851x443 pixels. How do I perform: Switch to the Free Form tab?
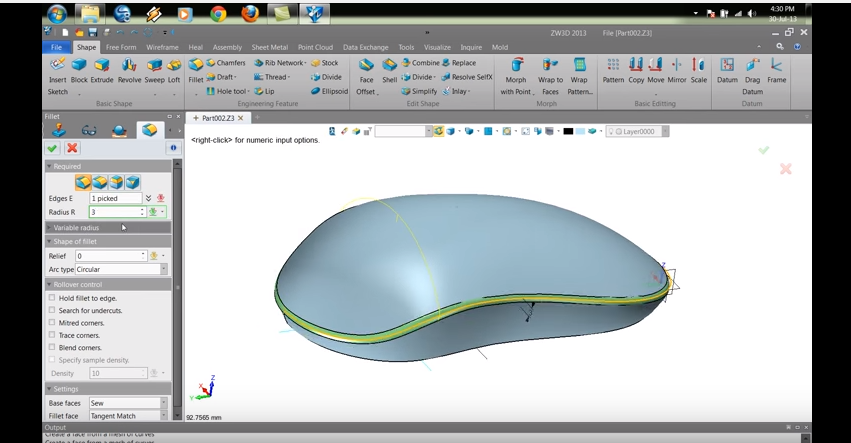pos(121,47)
